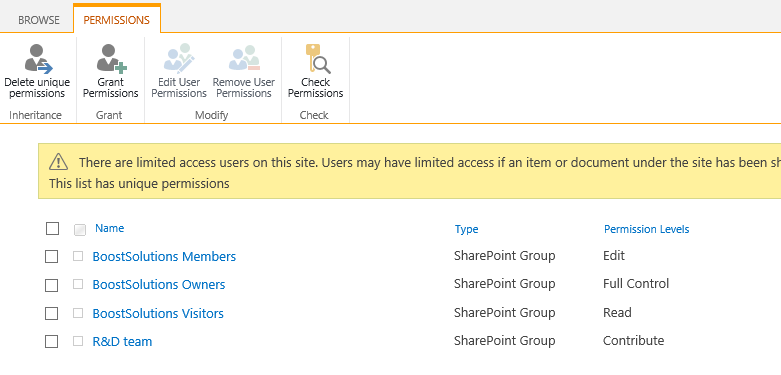Select the PERMISSIONS ribbon tab
781x375 pixels.
pyautogui.click(x=117, y=20)
